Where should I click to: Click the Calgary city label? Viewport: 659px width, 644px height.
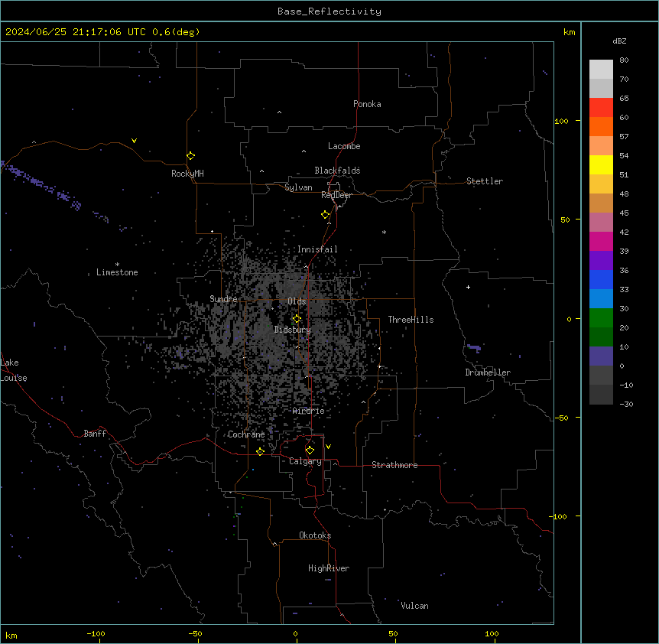[x=306, y=461]
